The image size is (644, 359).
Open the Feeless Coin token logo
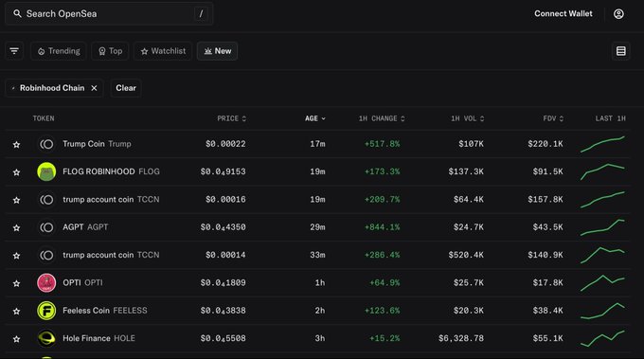point(46,311)
